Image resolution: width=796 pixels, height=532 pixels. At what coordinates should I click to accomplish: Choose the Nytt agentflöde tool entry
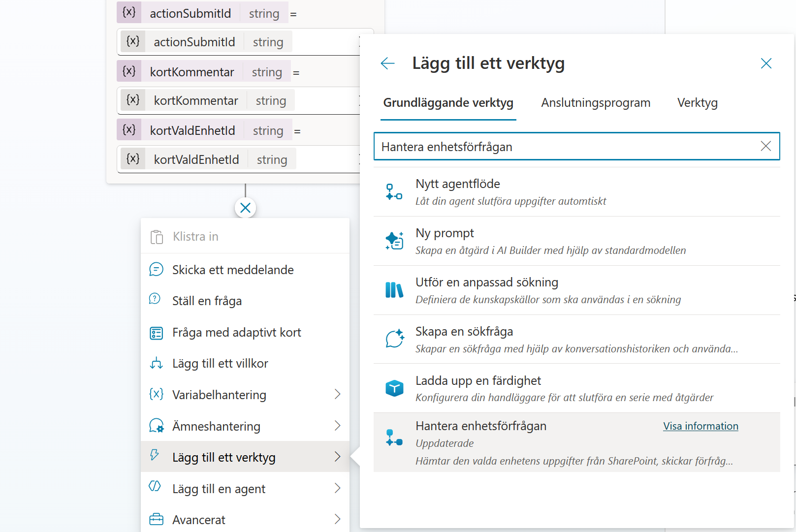click(576, 192)
